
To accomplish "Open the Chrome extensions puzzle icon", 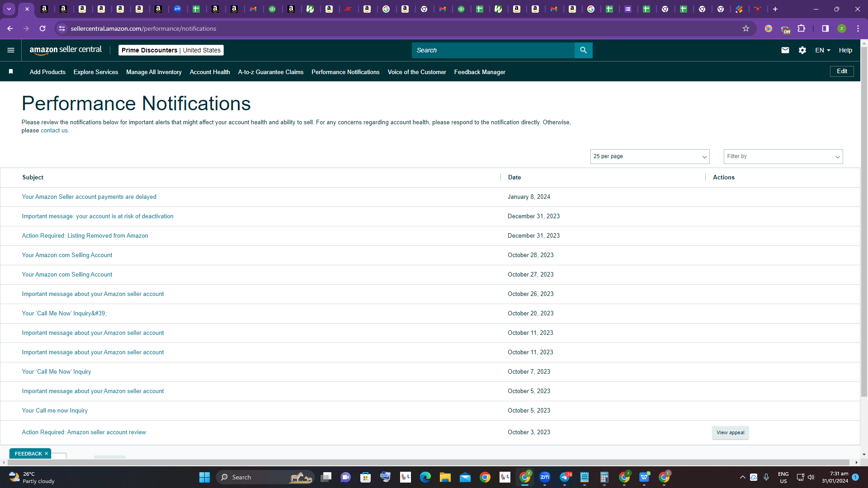I will point(802,28).
